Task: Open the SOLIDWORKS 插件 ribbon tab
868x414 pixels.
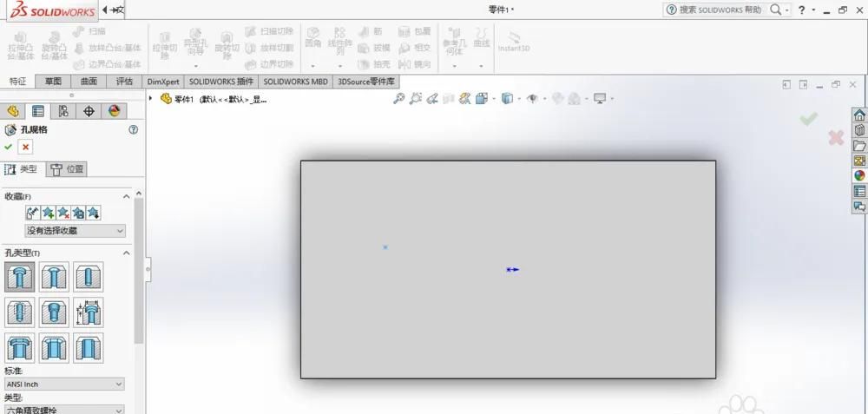Action: pyautogui.click(x=220, y=82)
